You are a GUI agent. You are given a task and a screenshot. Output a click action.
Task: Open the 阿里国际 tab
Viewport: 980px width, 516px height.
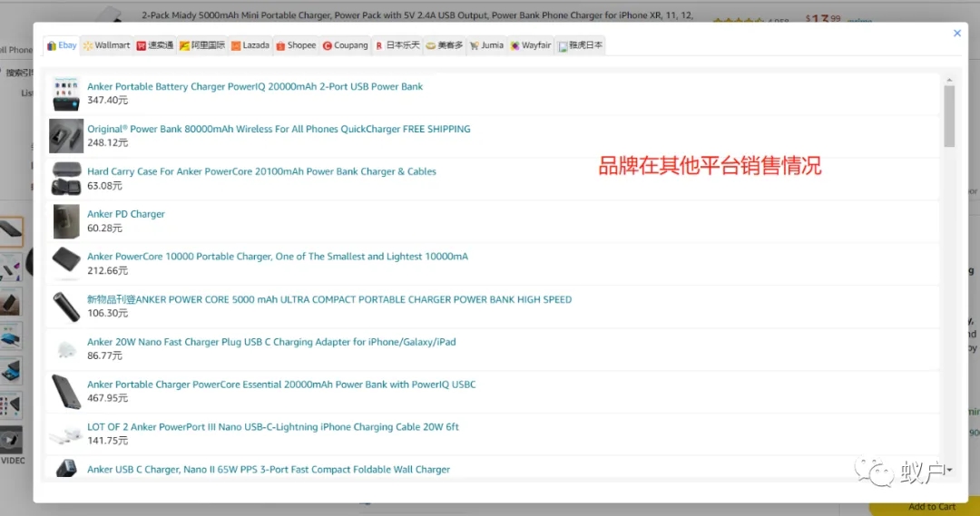click(201, 45)
